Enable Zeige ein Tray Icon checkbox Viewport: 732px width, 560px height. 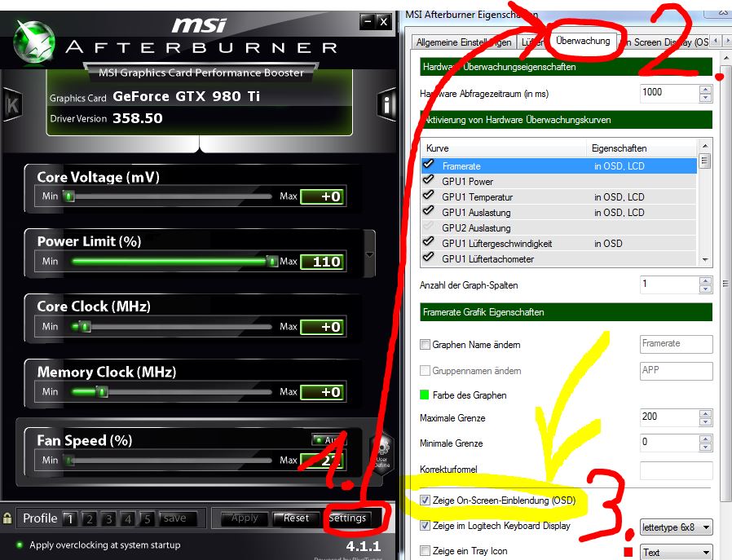click(x=425, y=551)
